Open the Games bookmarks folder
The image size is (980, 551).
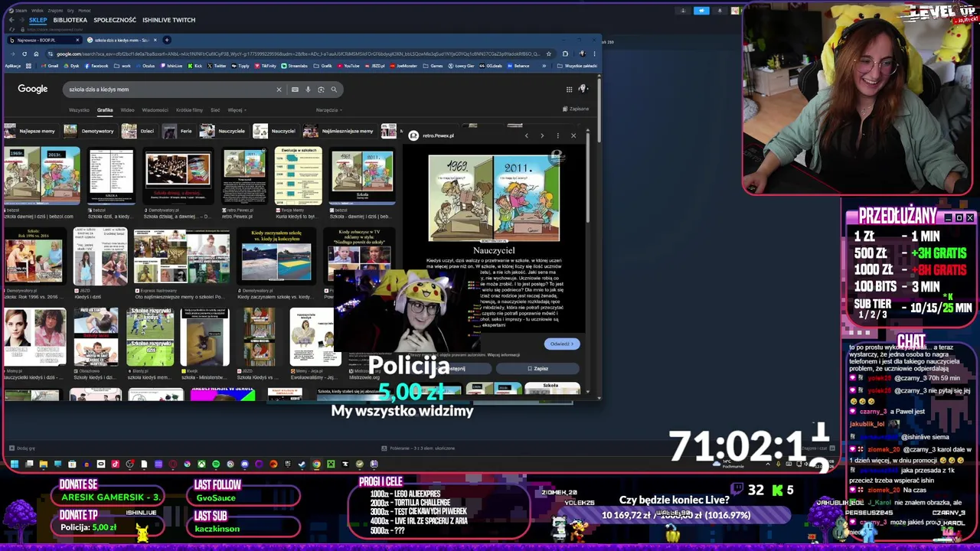pos(433,66)
